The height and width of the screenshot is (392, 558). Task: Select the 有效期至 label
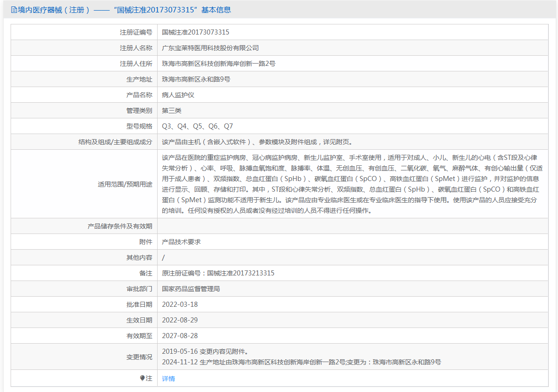tap(139, 336)
